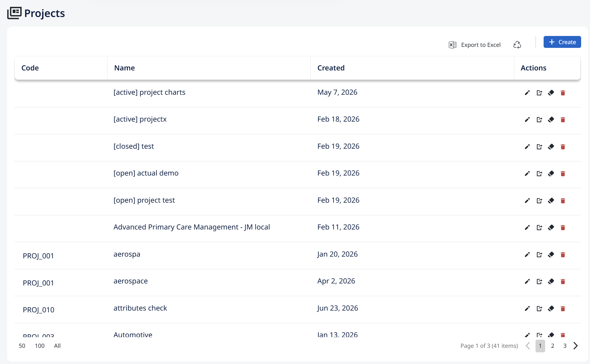Show 50 items per page

(22, 346)
